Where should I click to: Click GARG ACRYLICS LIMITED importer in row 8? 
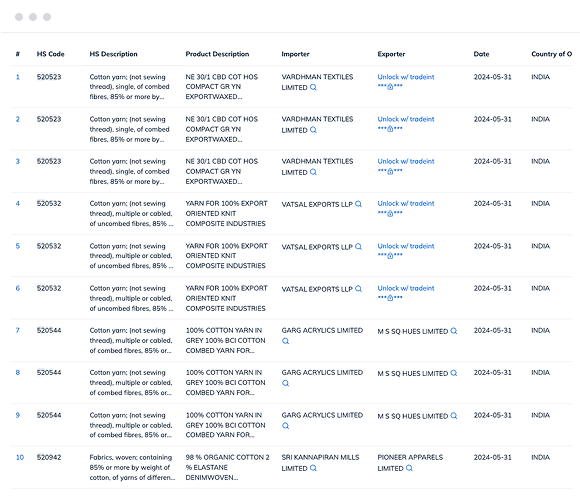click(x=322, y=372)
